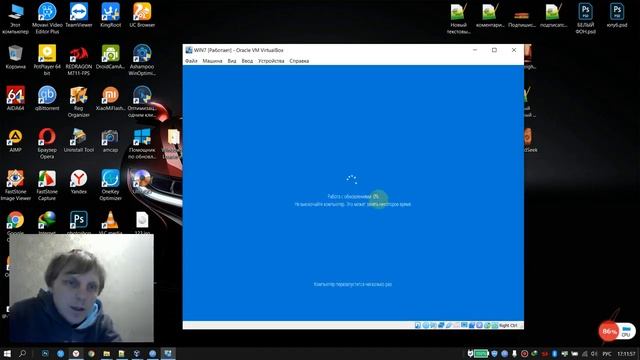The height and width of the screenshot is (360, 640).
Task: Open the Справка menu in VirtualBox
Action: [x=299, y=61]
